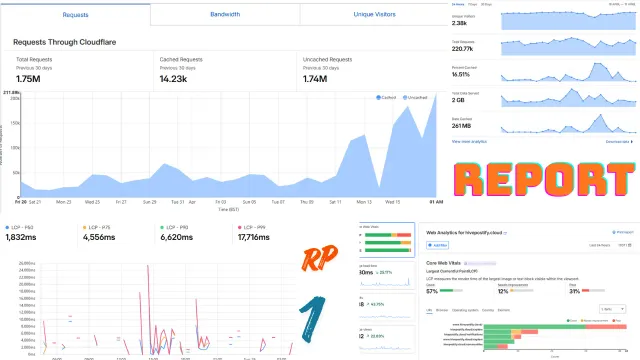Image resolution: width=640 pixels, height=360 pixels.
Task: Click the plus icon in Add filter
Action: [x=430, y=245]
